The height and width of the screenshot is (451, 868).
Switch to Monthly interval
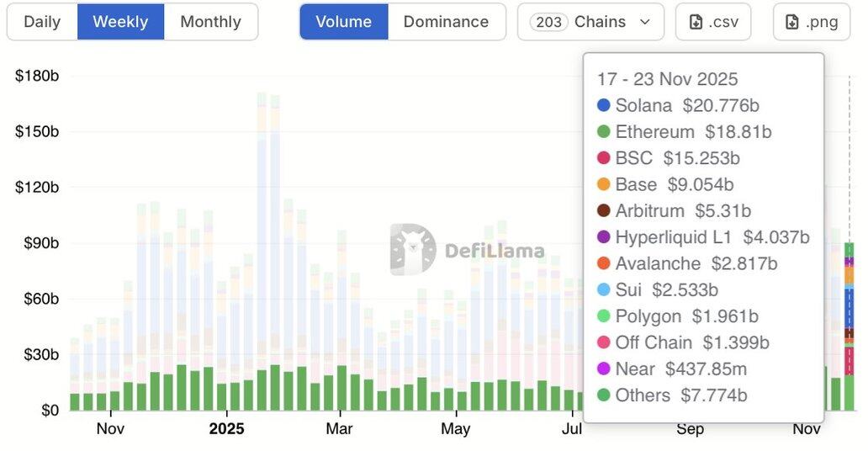210,22
